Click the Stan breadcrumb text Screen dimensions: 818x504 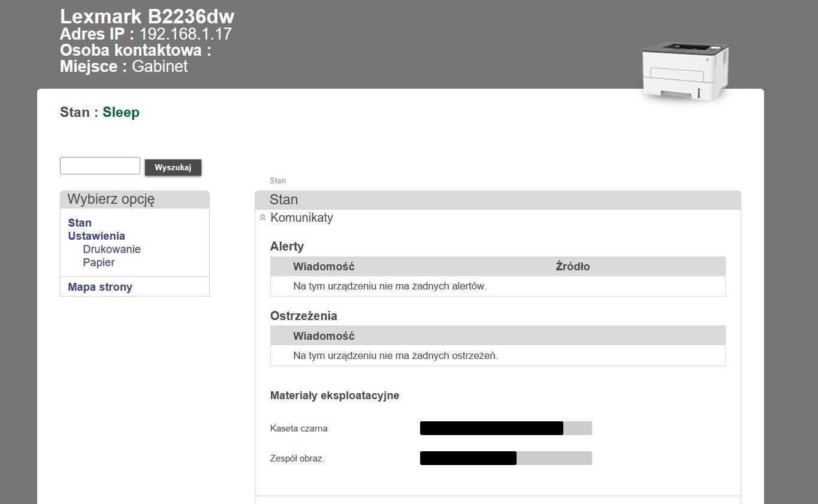coord(277,180)
